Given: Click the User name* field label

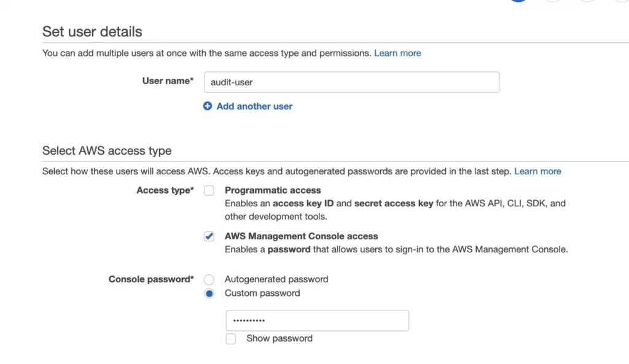Looking at the screenshot, I should (x=168, y=81).
